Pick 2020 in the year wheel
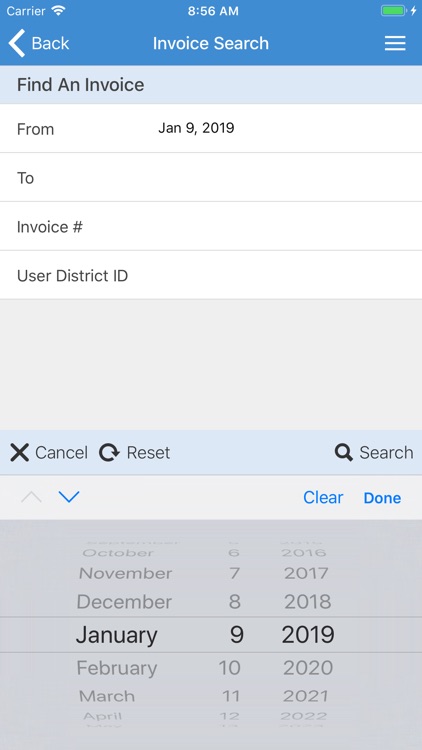The width and height of the screenshot is (422, 750). coord(308,668)
